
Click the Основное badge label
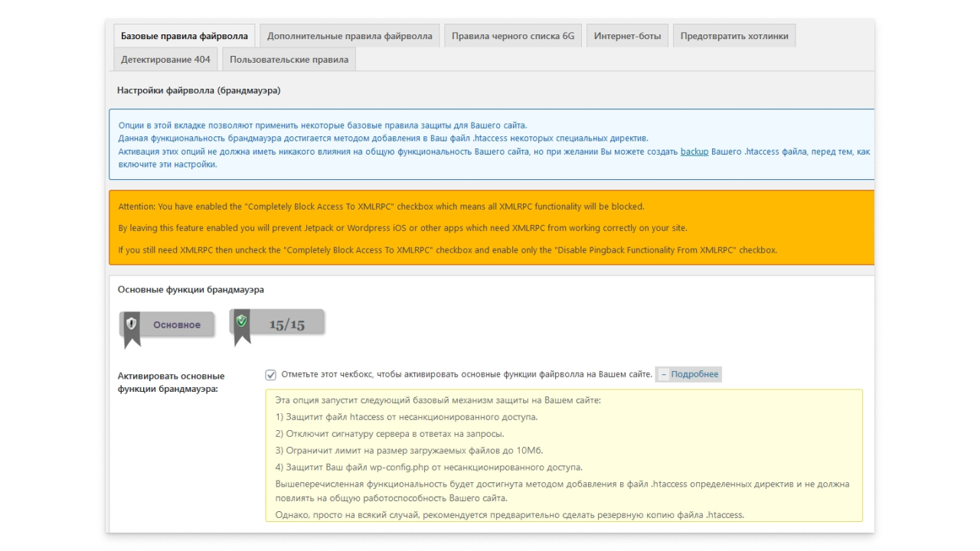click(x=177, y=324)
